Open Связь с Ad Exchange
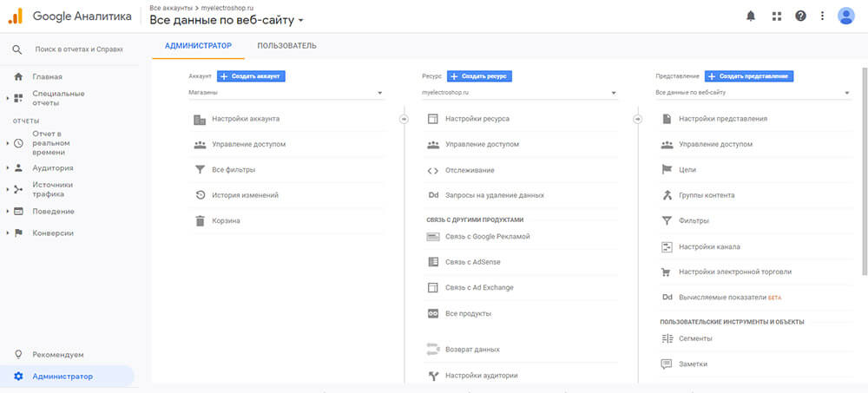 pyautogui.click(x=479, y=288)
